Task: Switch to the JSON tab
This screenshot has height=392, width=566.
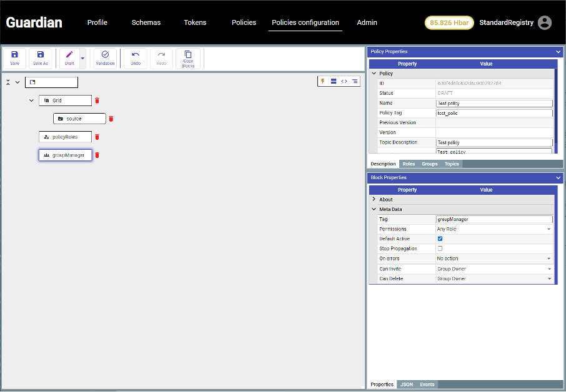Action: pos(406,385)
